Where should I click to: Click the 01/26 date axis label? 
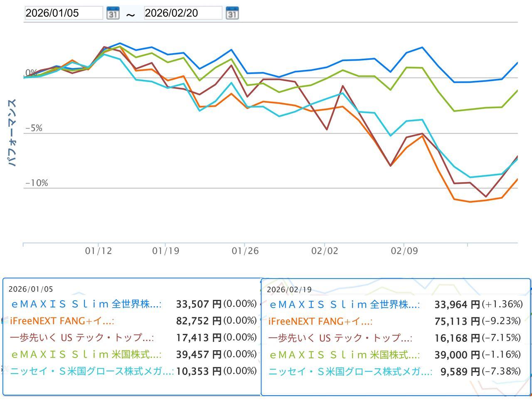pos(245,251)
